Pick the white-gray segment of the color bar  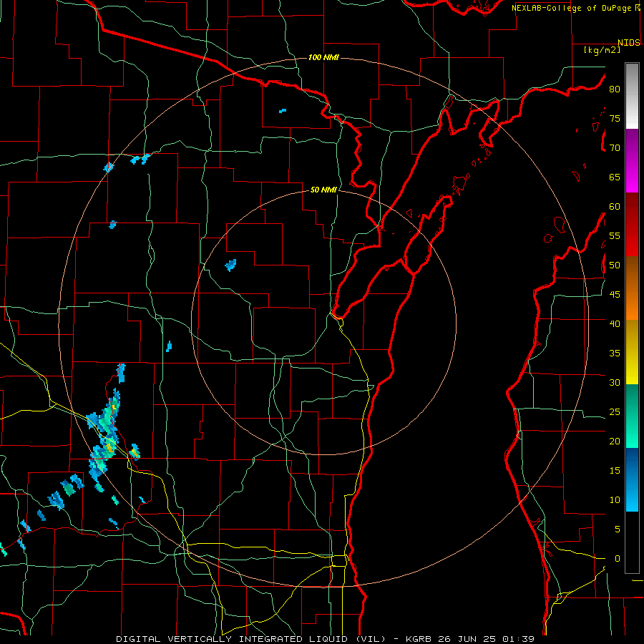click(x=632, y=96)
